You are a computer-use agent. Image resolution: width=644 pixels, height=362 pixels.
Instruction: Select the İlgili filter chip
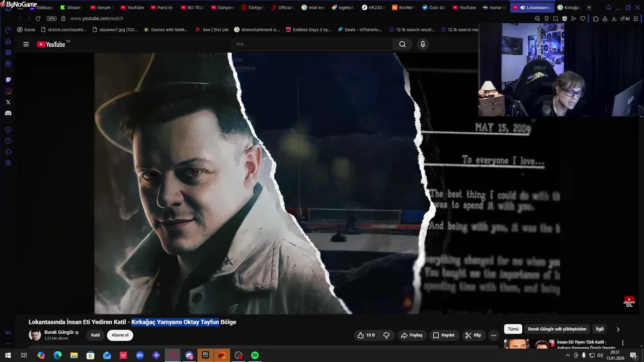click(x=600, y=329)
